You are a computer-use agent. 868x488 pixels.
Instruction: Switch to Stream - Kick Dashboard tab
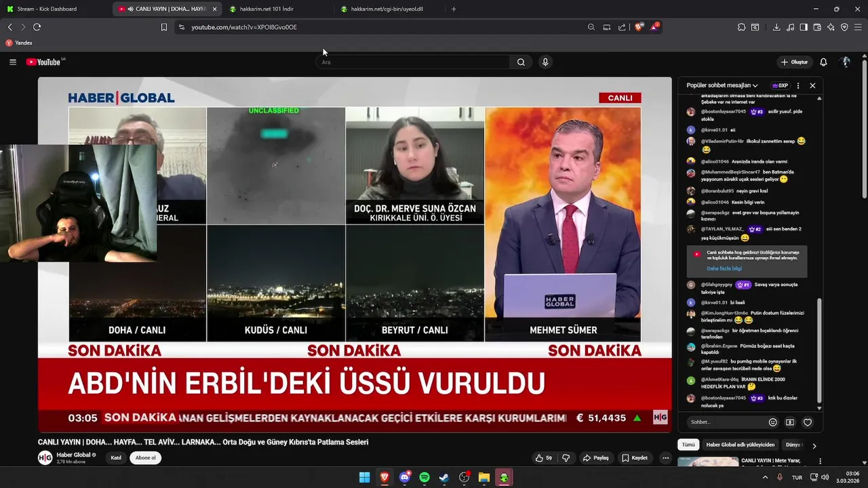point(56,9)
